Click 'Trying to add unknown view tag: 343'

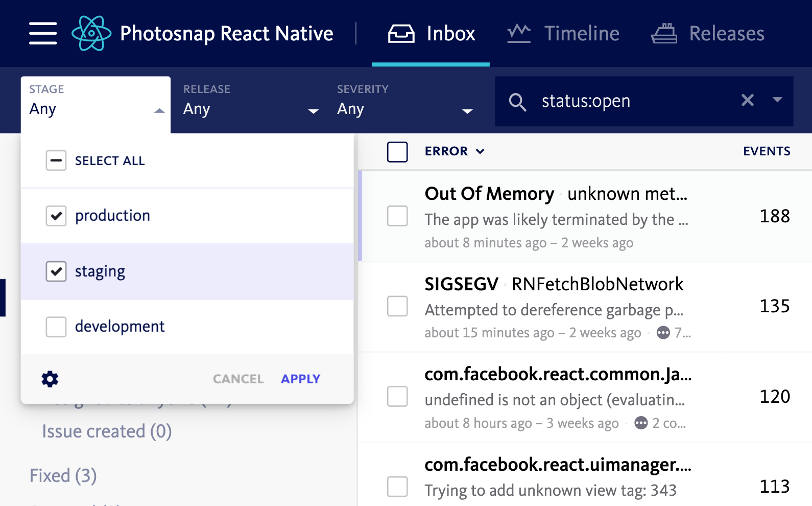point(551,491)
